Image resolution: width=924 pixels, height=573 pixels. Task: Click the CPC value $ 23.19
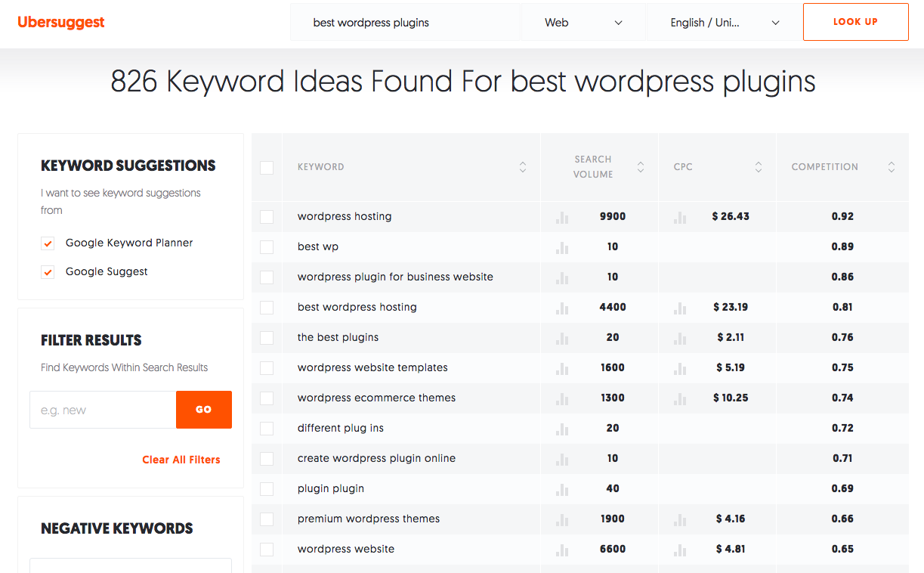tap(731, 307)
